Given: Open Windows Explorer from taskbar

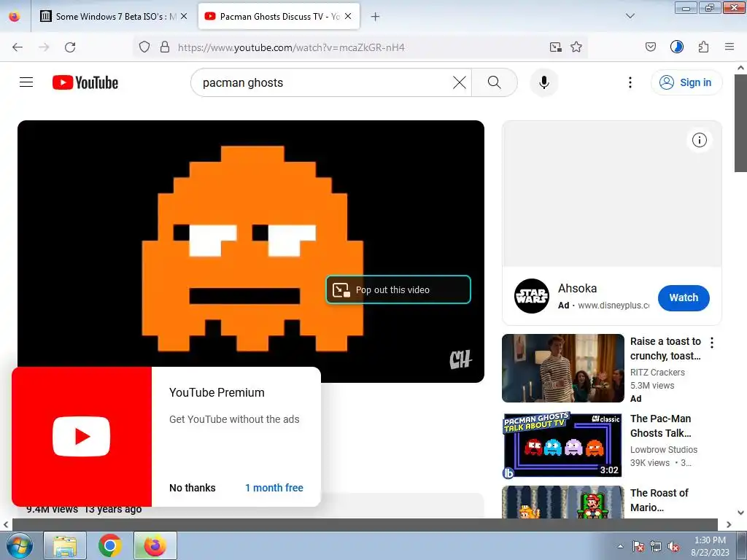Looking at the screenshot, I should pyautogui.click(x=65, y=545).
